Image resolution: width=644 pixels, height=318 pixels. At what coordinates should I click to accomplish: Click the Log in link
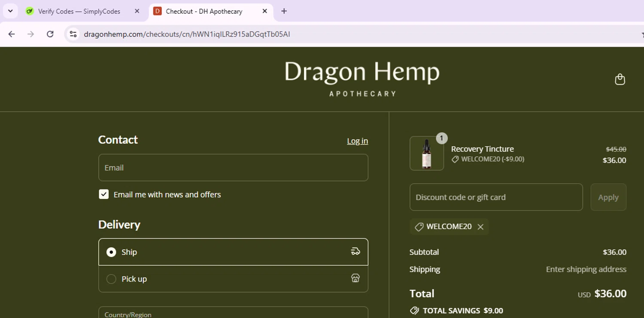pos(357,141)
